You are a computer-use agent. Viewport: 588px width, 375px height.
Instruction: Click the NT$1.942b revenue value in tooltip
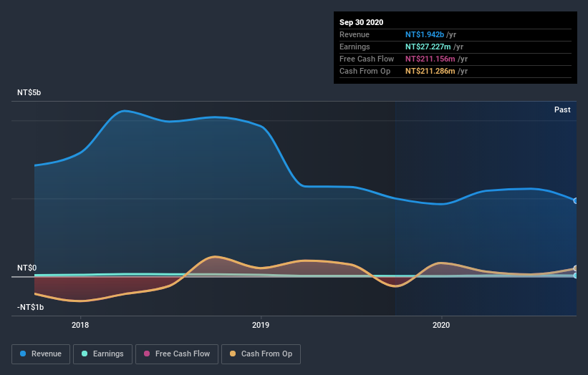(x=425, y=34)
